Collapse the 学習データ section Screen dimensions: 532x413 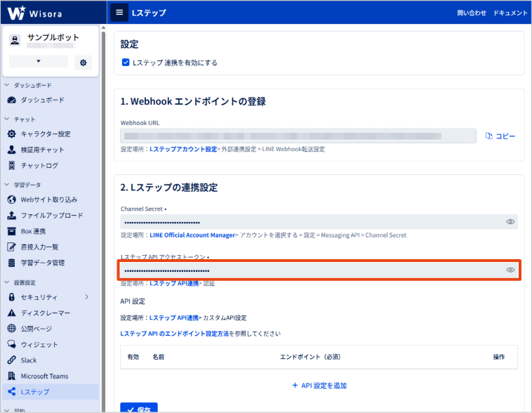click(x=7, y=185)
